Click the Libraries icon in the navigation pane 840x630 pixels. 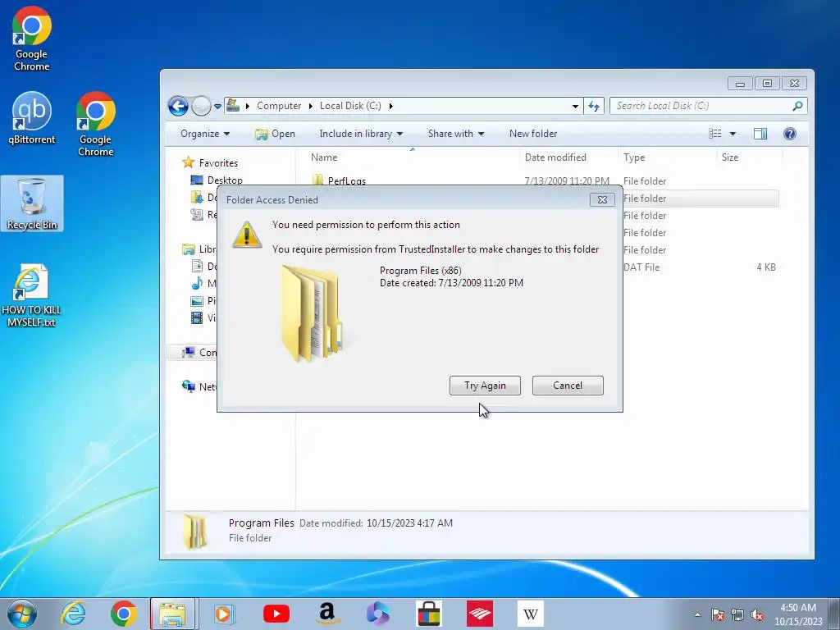click(x=189, y=249)
